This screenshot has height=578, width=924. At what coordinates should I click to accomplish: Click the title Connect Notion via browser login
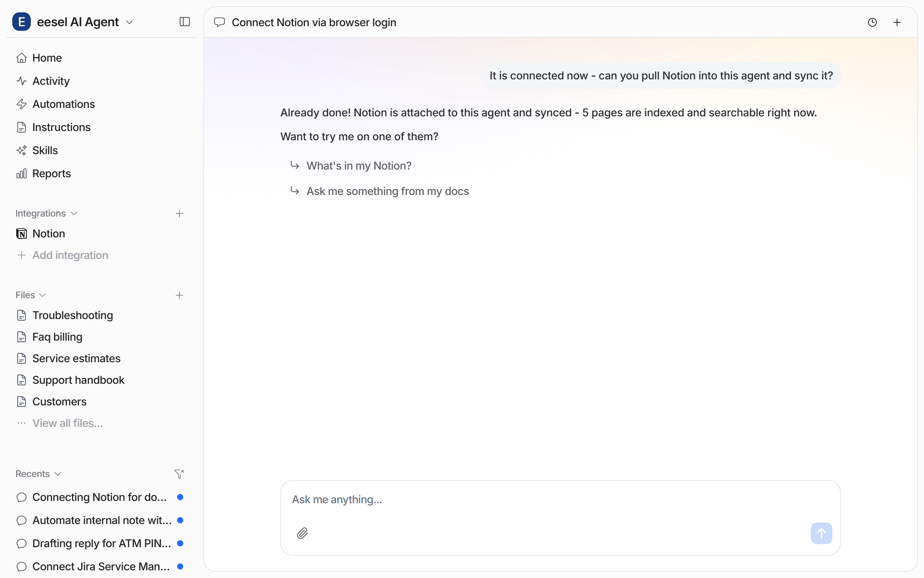[314, 22]
